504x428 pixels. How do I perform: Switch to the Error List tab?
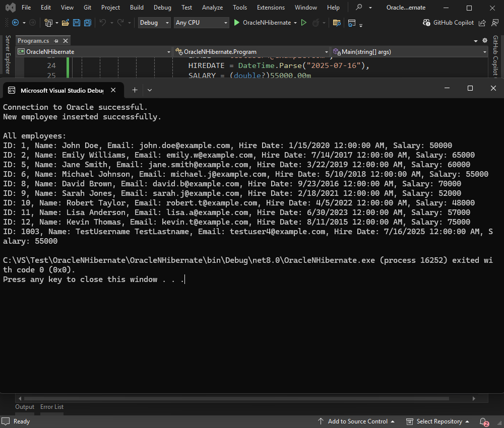tap(51, 407)
